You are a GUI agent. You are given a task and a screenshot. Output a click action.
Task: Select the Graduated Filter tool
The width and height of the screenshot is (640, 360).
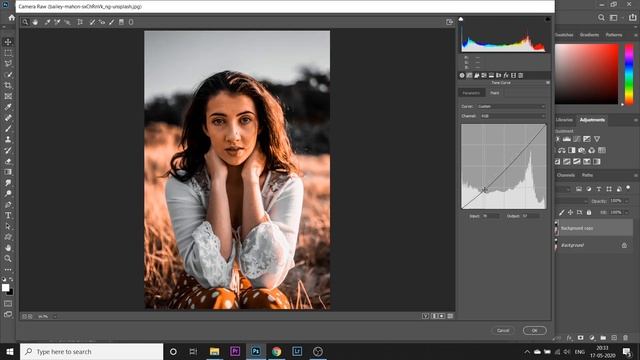point(121,22)
